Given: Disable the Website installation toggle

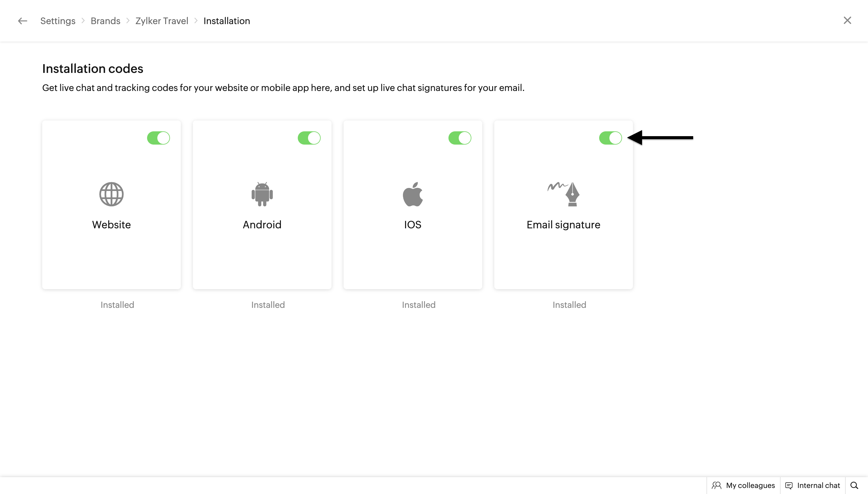Looking at the screenshot, I should [159, 138].
